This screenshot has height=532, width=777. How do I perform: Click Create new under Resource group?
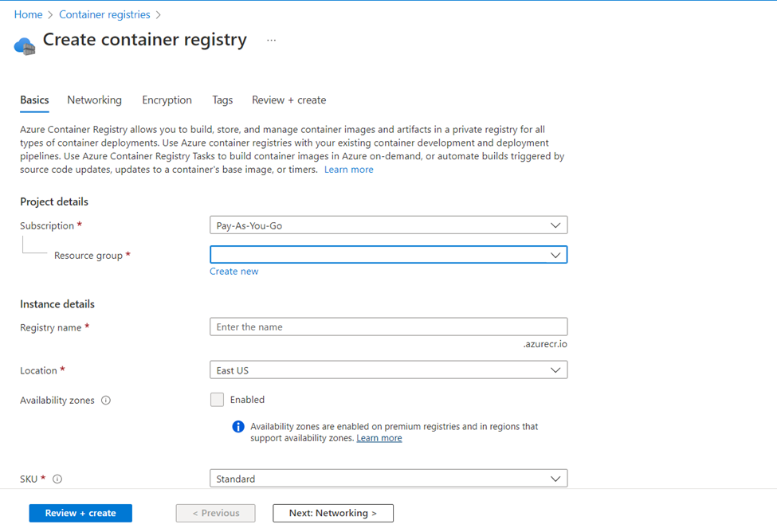233,271
